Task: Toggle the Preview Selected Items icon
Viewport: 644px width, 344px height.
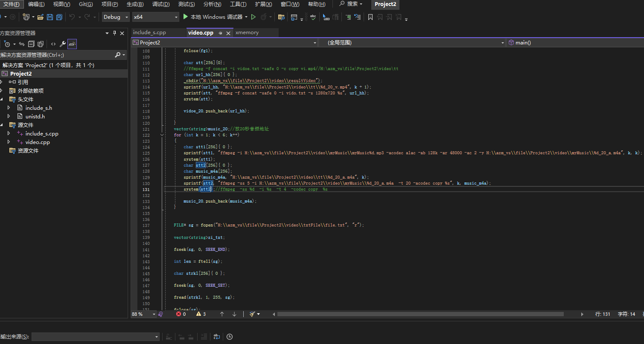Action: [x=72, y=44]
